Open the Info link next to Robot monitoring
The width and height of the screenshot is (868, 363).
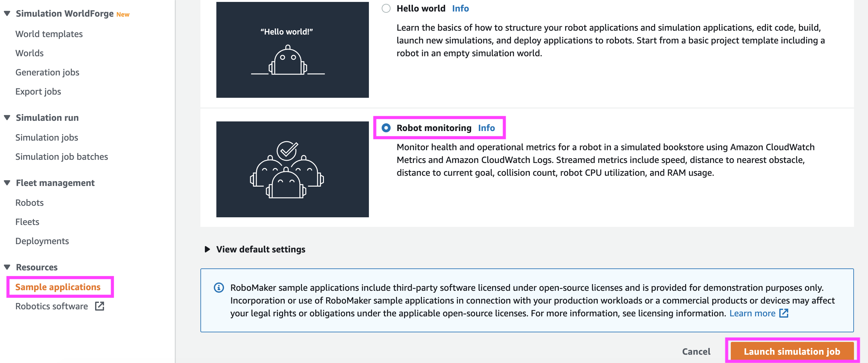[486, 128]
